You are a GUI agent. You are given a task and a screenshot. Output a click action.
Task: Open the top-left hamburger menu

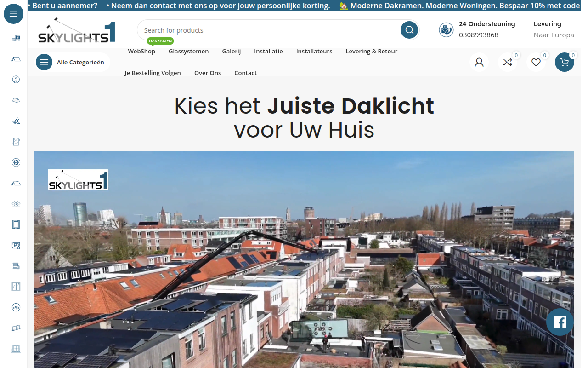[13, 14]
